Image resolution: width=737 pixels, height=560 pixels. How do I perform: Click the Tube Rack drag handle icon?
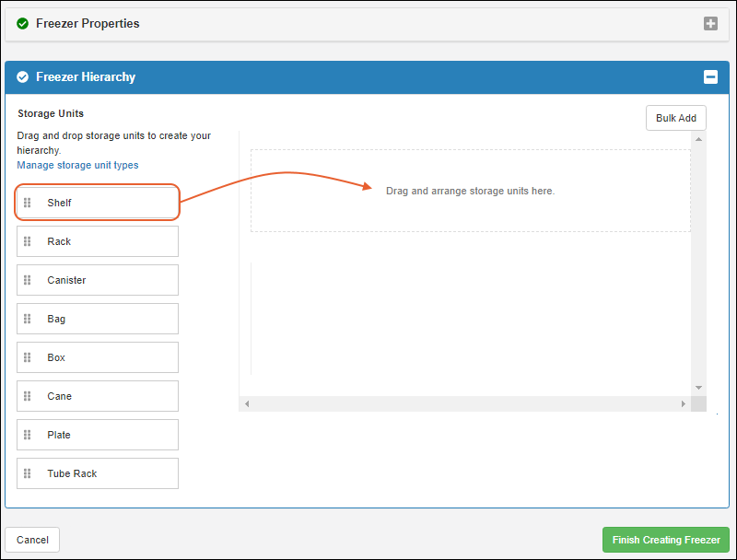pyautogui.click(x=28, y=473)
